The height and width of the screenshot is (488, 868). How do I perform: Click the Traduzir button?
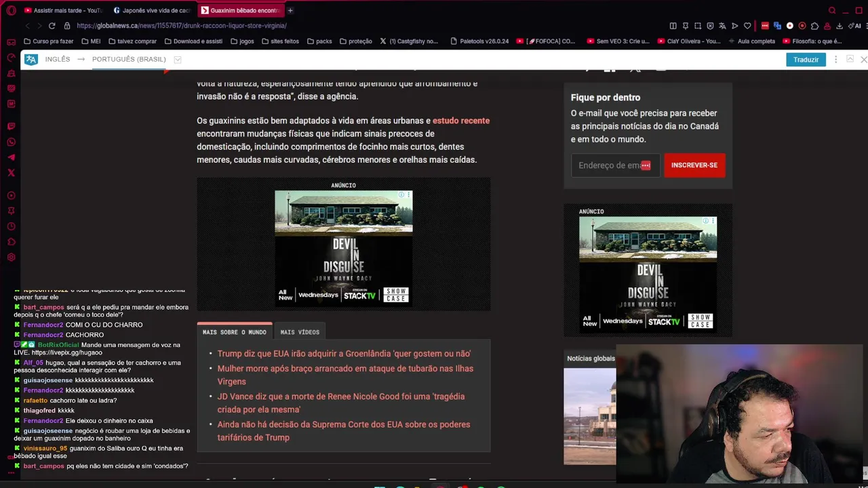pos(806,60)
